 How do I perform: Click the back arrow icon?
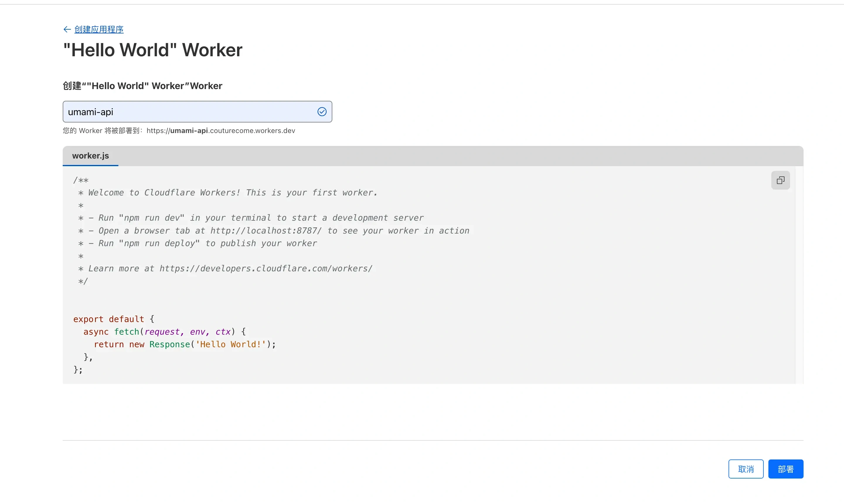pyautogui.click(x=67, y=30)
